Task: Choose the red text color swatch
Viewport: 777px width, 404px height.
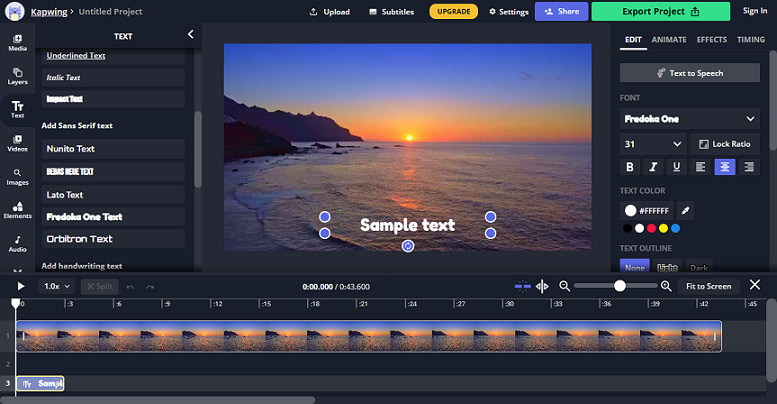Action: [x=651, y=229]
